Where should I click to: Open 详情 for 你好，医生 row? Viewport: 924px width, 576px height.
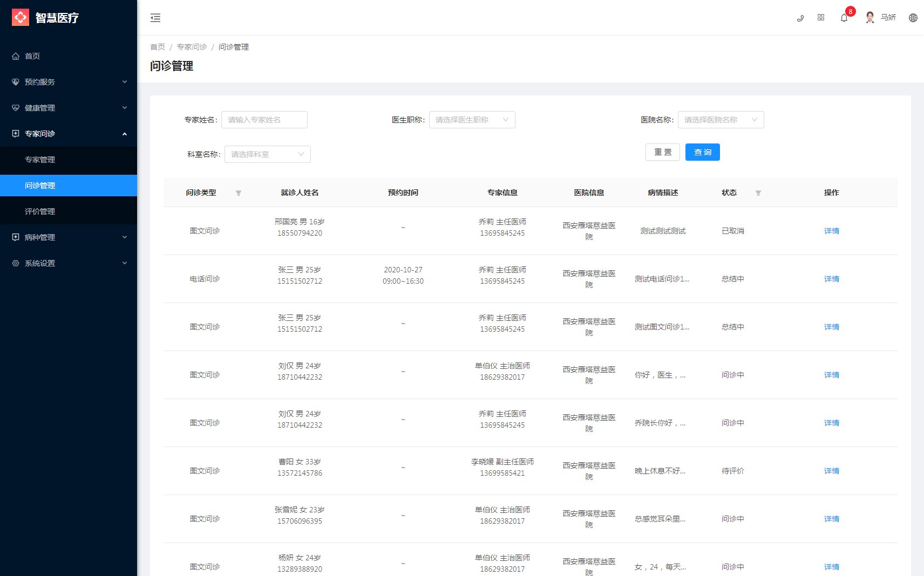coord(832,375)
